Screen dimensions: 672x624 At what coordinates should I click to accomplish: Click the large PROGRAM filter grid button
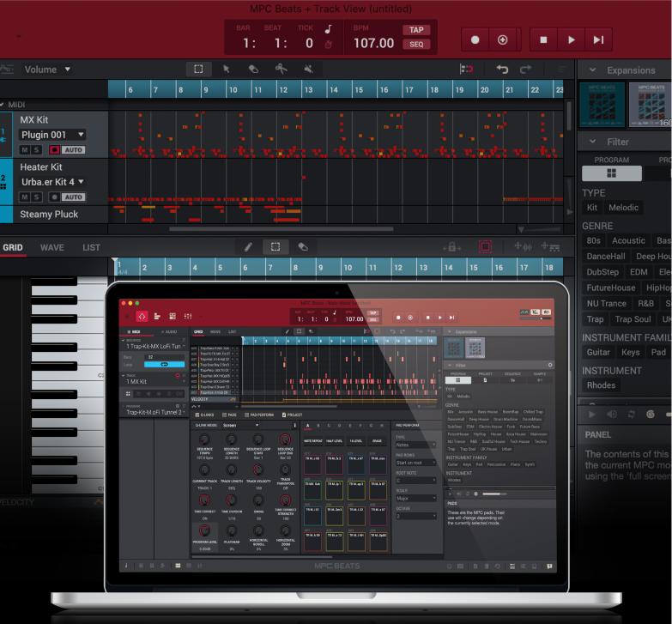click(612, 173)
